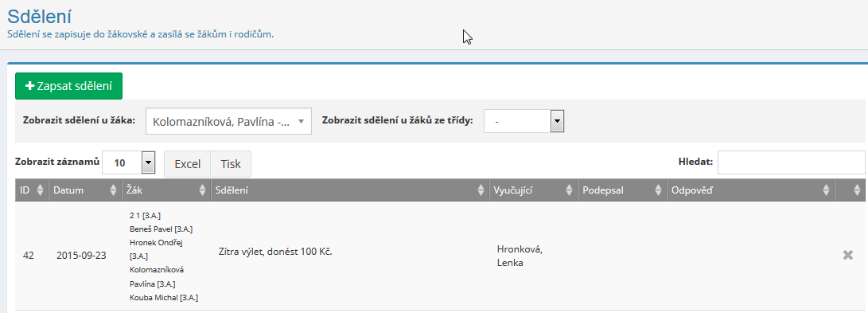Click the date 2015-09-23 cell
The width and height of the screenshot is (868, 313).
pyautogui.click(x=81, y=256)
